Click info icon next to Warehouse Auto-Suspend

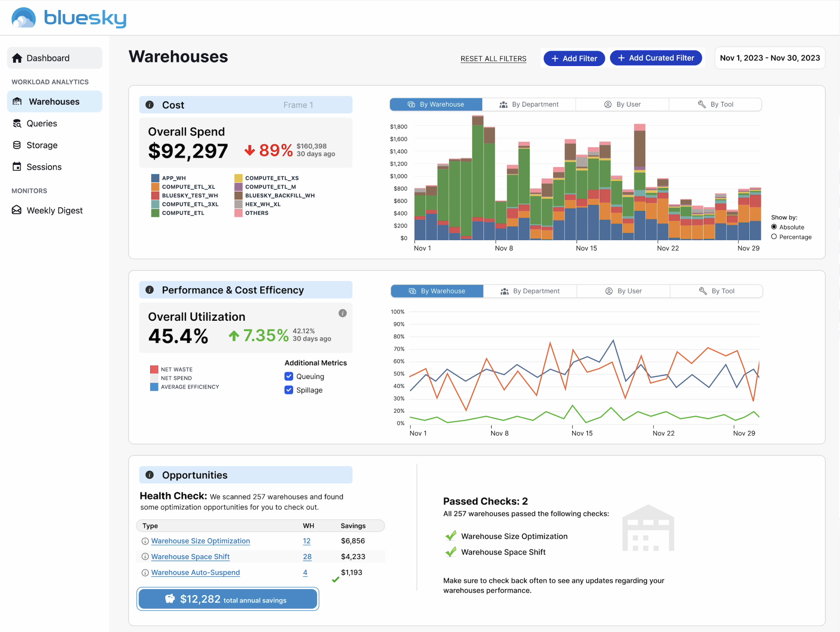(x=145, y=573)
